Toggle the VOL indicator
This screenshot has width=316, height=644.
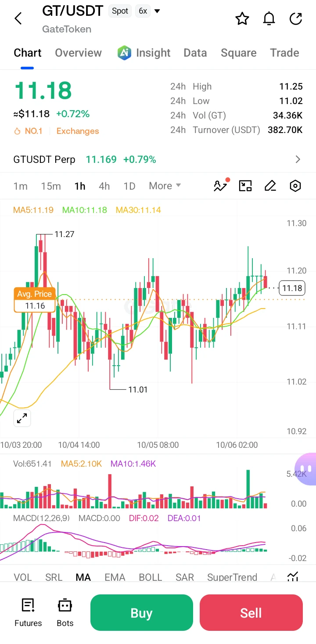tap(23, 577)
